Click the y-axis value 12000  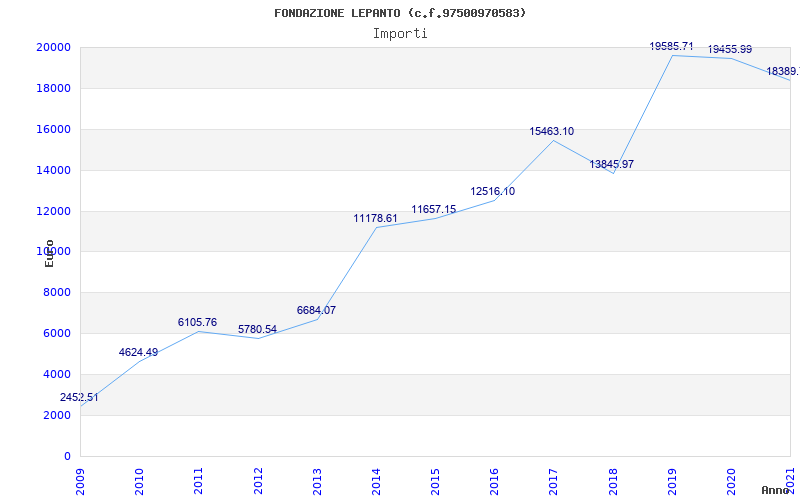click(x=53, y=211)
